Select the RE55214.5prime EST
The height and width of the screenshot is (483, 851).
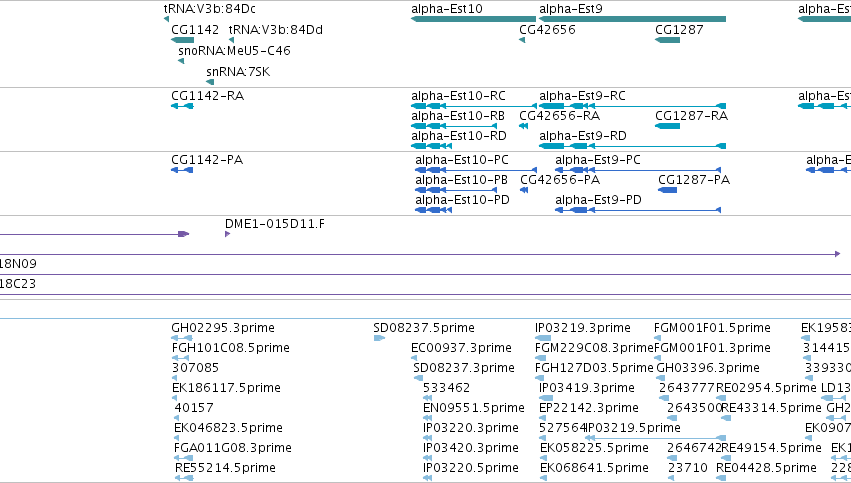point(225,468)
